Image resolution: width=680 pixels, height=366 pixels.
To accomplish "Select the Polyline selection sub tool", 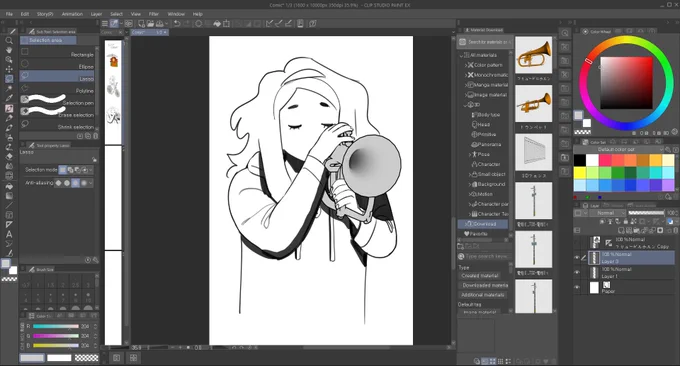I will [x=57, y=88].
